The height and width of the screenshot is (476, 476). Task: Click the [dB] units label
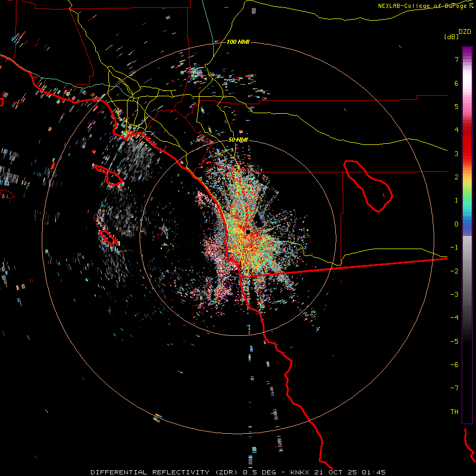pos(451,36)
